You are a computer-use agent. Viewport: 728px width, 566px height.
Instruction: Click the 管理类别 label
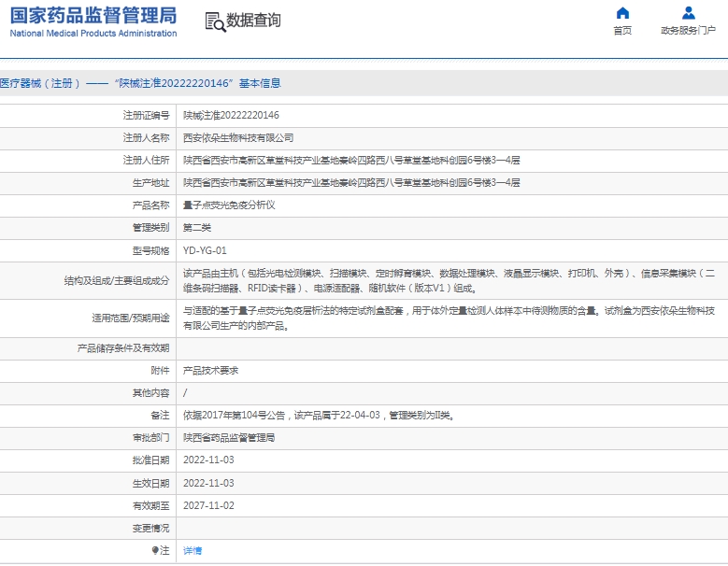click(150, 227)
